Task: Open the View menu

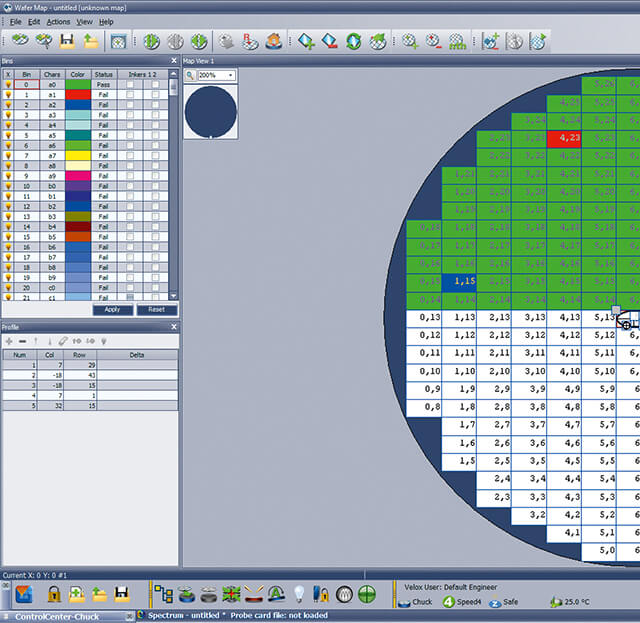Action: [84, 22]
